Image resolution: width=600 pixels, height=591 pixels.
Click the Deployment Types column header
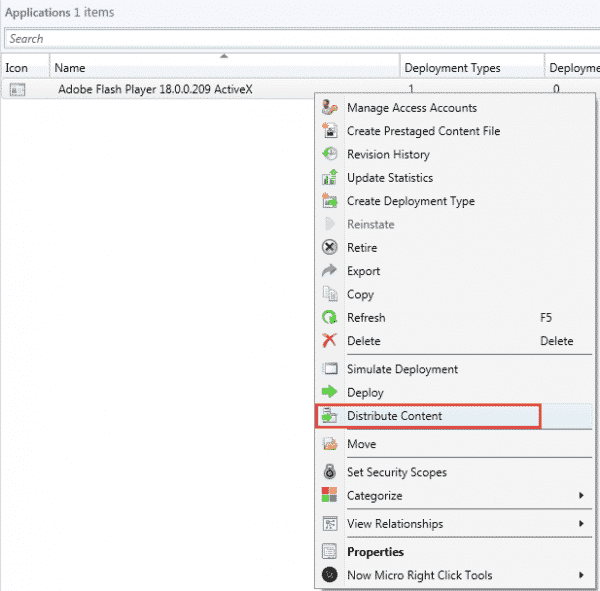pyautogui.click(x=452, y=68)
